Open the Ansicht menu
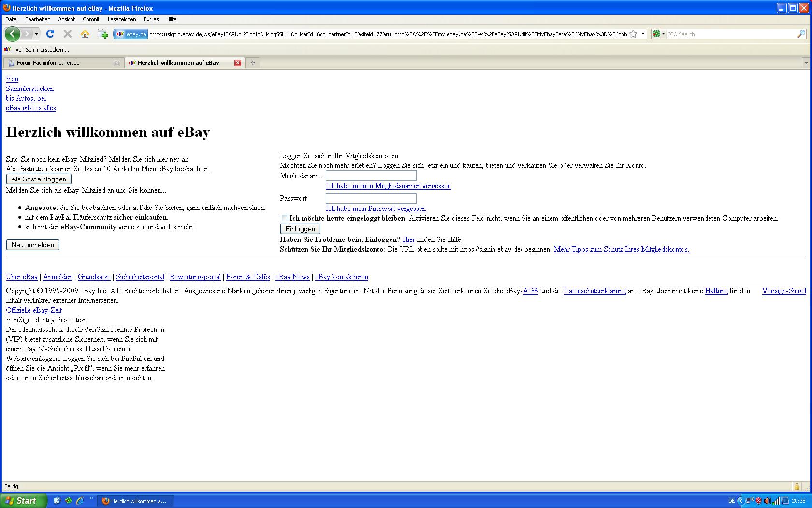This screenshot has width=812, height=508. [67, 19]
